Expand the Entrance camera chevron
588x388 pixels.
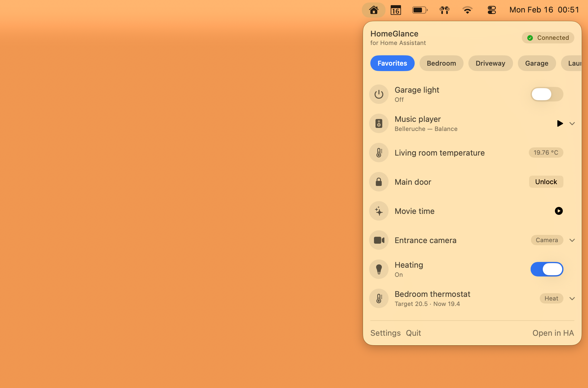pos(572,240)
